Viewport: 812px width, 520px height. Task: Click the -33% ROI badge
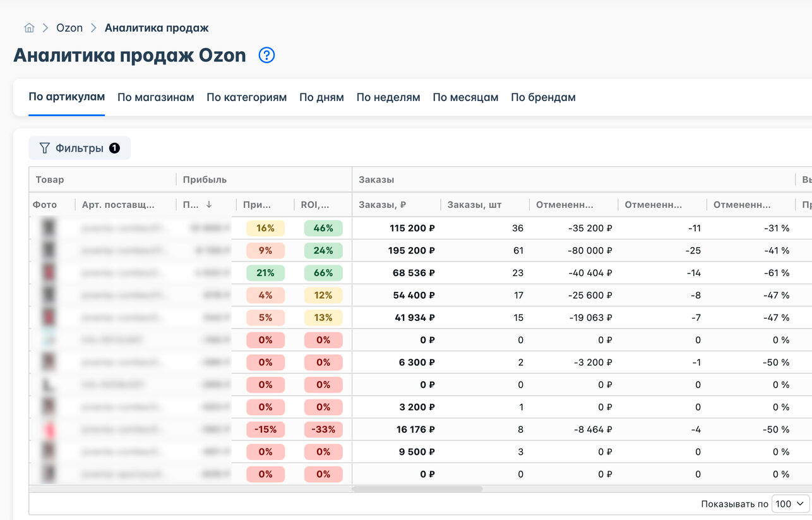(x=323, y=430)
